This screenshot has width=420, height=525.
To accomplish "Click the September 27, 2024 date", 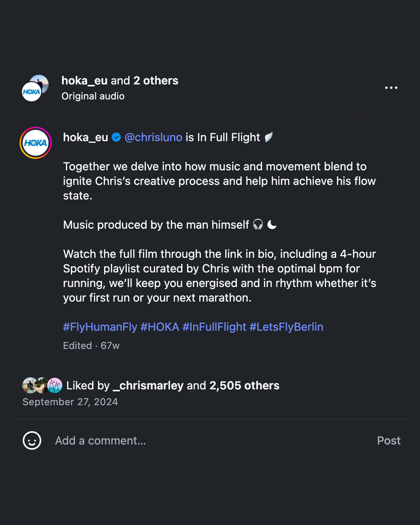I will point(70,402).
